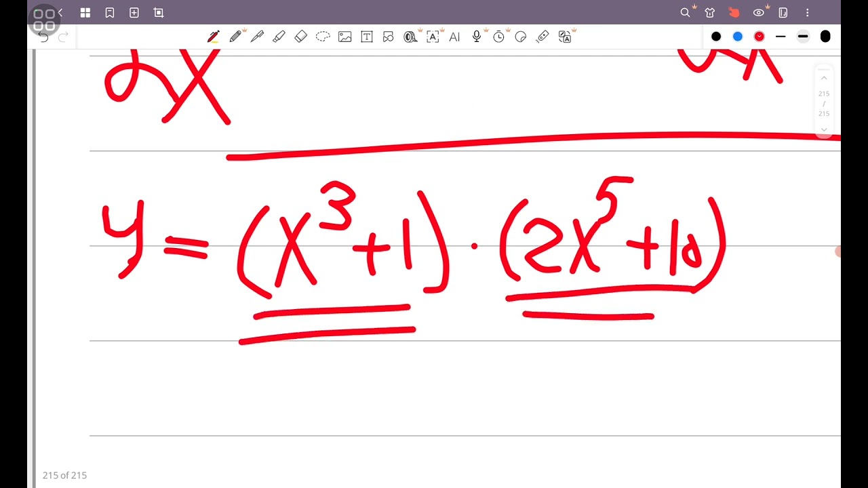Open the timer tool
This screenshot has height=488, width=868.
499,37
